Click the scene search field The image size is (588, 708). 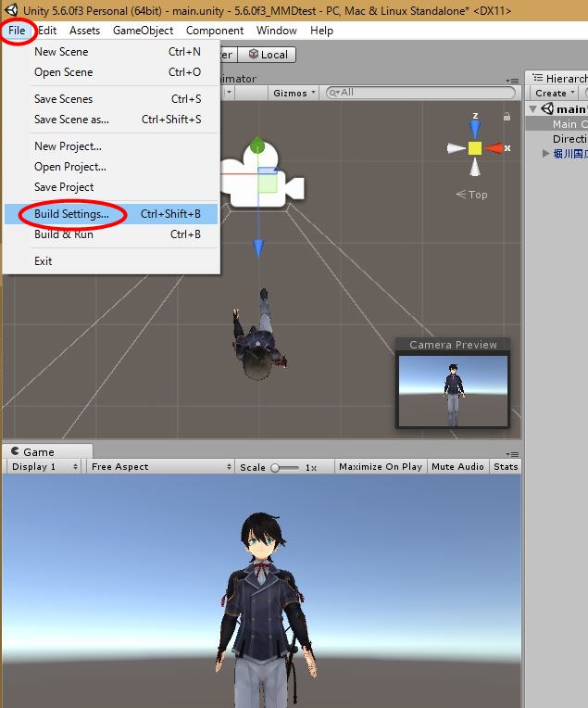[x=420, y=93]
